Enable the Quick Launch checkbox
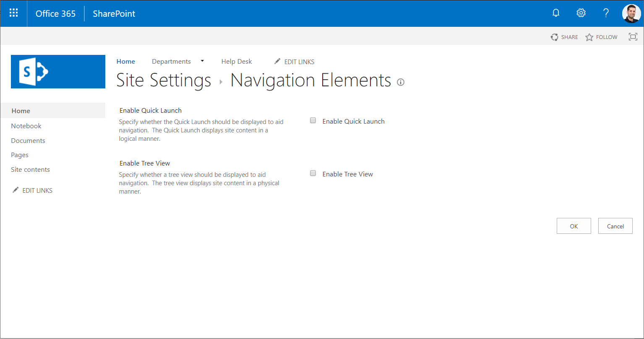644x339 pixels. (x=313, y=120)
